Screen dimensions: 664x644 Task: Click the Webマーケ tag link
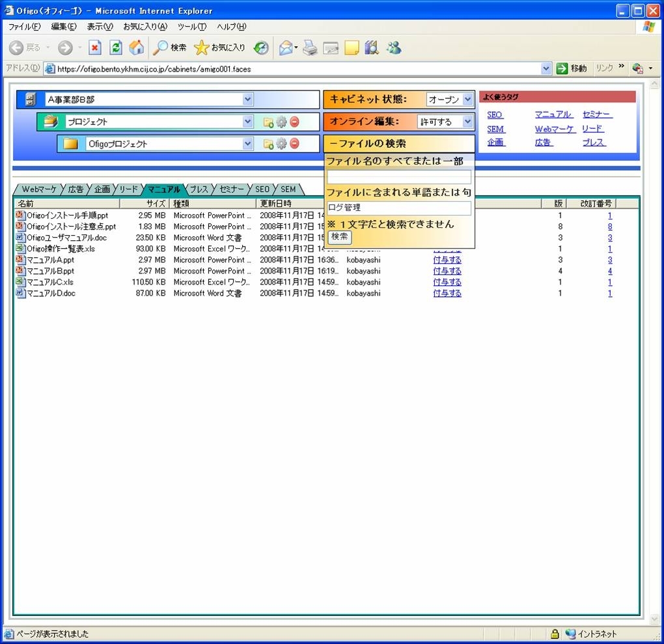tap(555, 129)
